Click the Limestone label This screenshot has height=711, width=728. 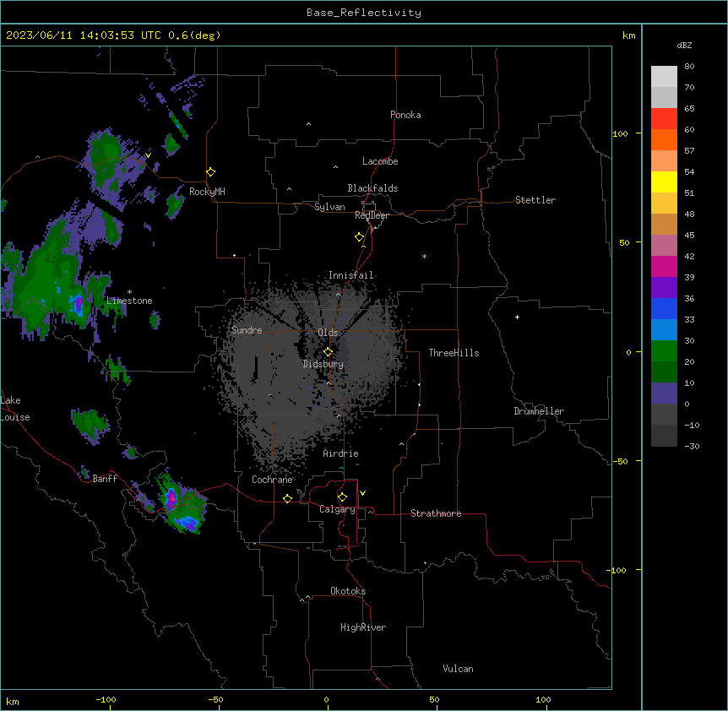129,301
